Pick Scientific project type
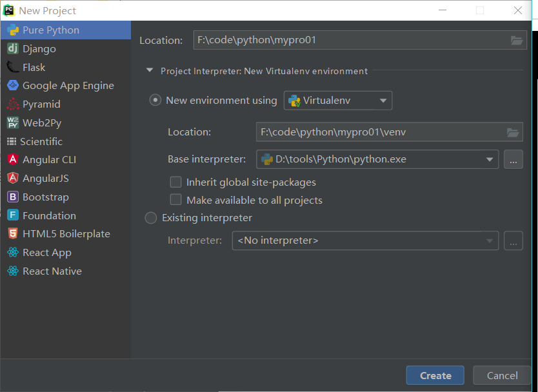This screenshot has height=392, width=538. [66, 141]
